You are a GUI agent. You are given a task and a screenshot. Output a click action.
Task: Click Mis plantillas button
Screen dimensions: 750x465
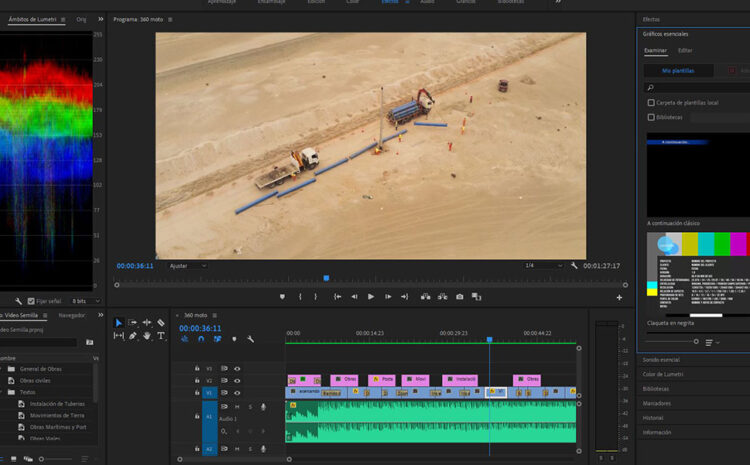tap(678, 71)
